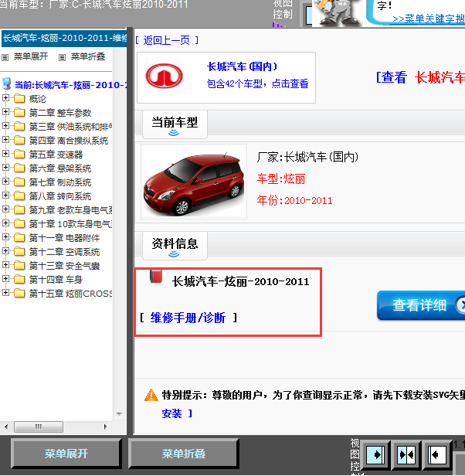Expand 第九章 老款车身电气 plus box

tap(5, 209)
